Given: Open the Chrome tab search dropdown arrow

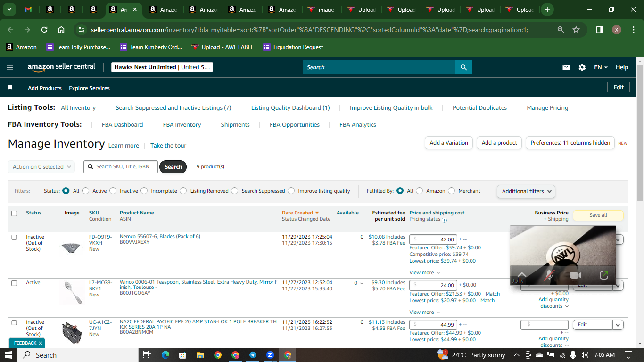Looking at the screenshot, I should [x=9, y=9].
